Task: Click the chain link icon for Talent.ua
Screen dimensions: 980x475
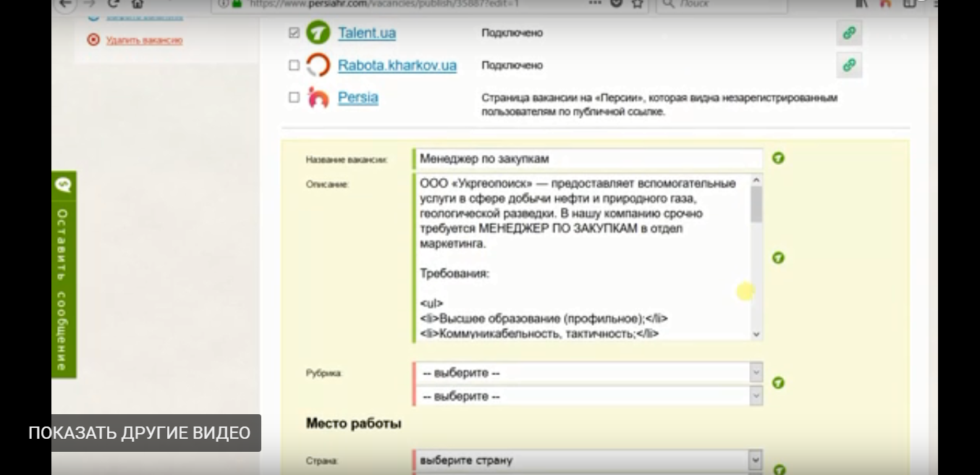Action: (x=849, y=33)
